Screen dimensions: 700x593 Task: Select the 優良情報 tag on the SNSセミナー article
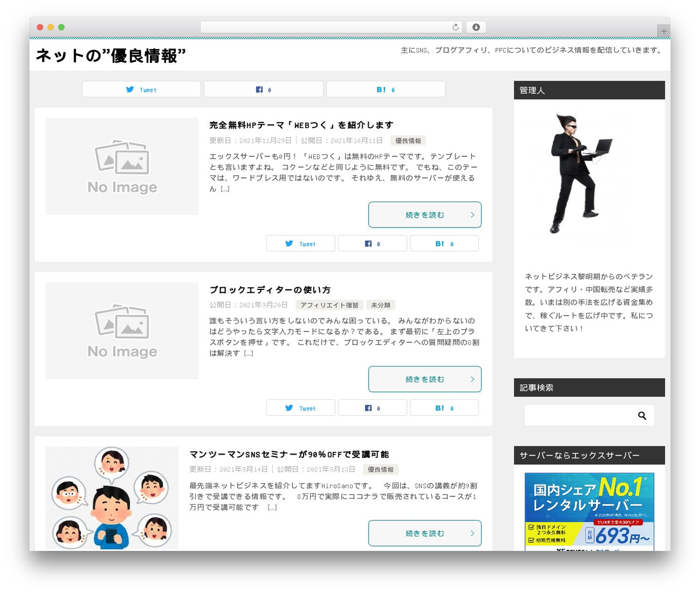[381, 469]
